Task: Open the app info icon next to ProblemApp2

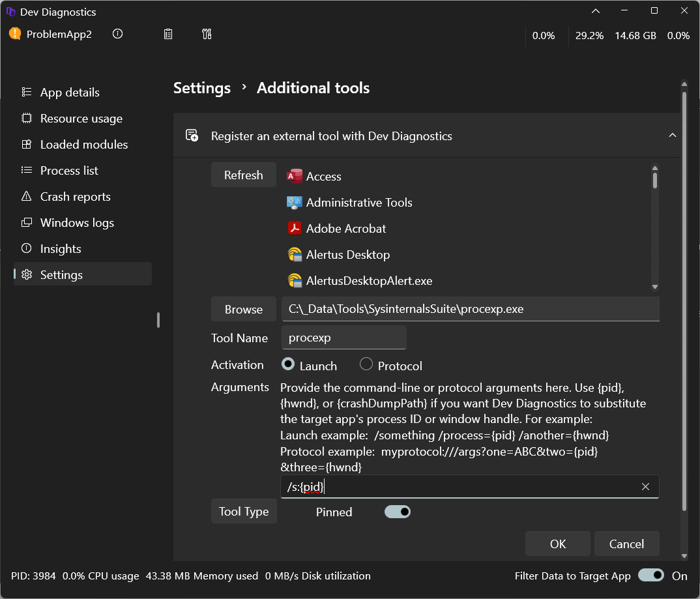Action: (x=117, y=34)
